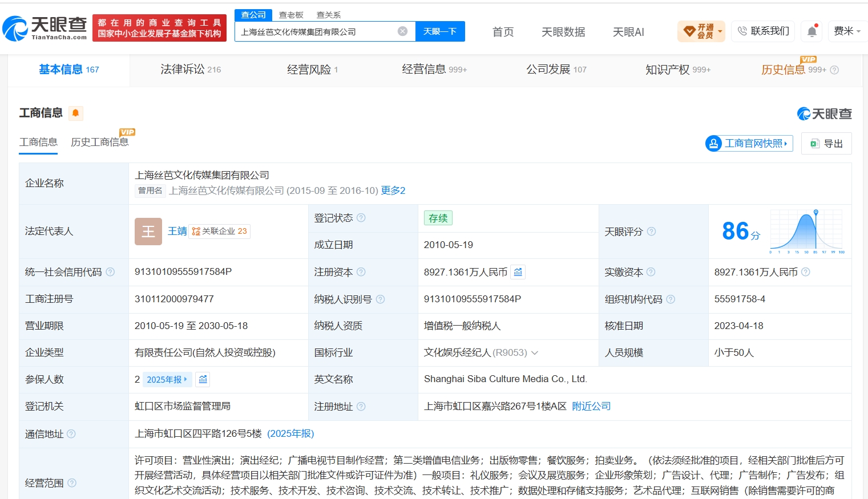
Task: Click the help icon next to 经营范围
Action: 72,483
